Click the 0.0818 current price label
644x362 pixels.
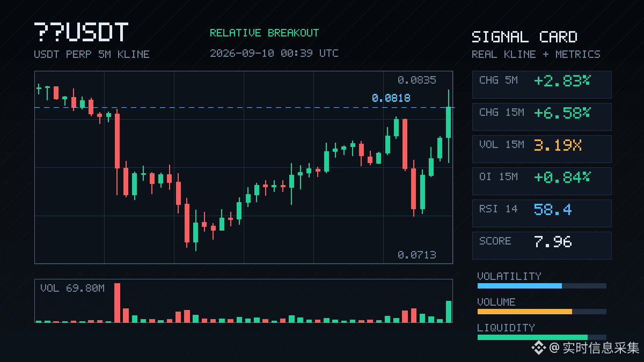(x=391, y=98)
